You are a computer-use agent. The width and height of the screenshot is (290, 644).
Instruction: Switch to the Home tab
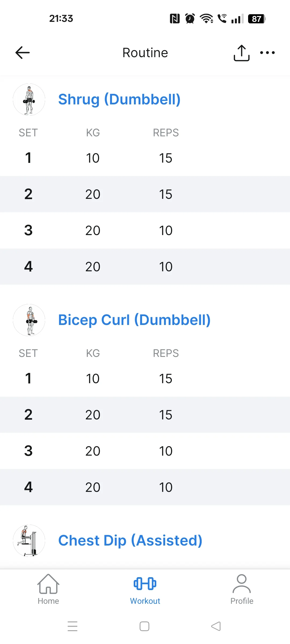click(48, 590)
